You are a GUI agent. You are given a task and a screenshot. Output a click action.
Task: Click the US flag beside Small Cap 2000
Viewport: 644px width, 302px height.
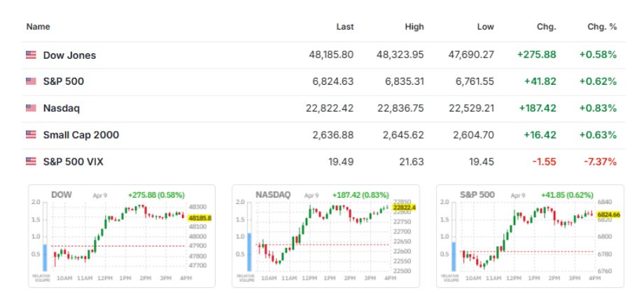click(31, 135)
